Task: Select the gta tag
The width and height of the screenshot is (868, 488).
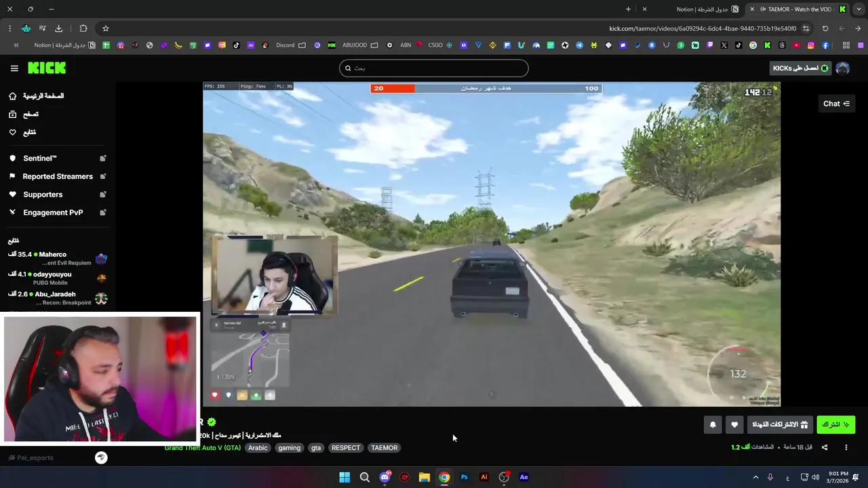Action: pyautogui.click(x=316, y=448)
